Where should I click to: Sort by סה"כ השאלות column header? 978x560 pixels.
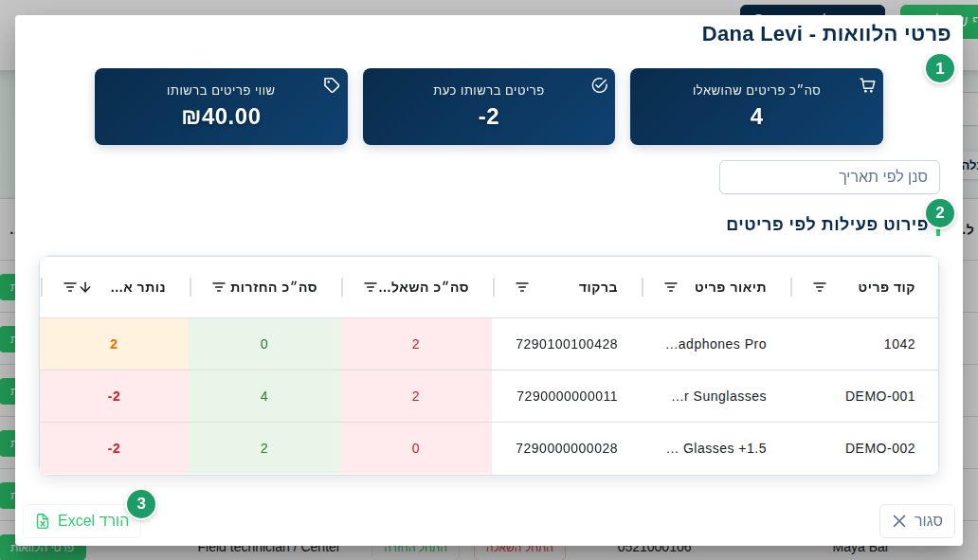click(423, 287)
